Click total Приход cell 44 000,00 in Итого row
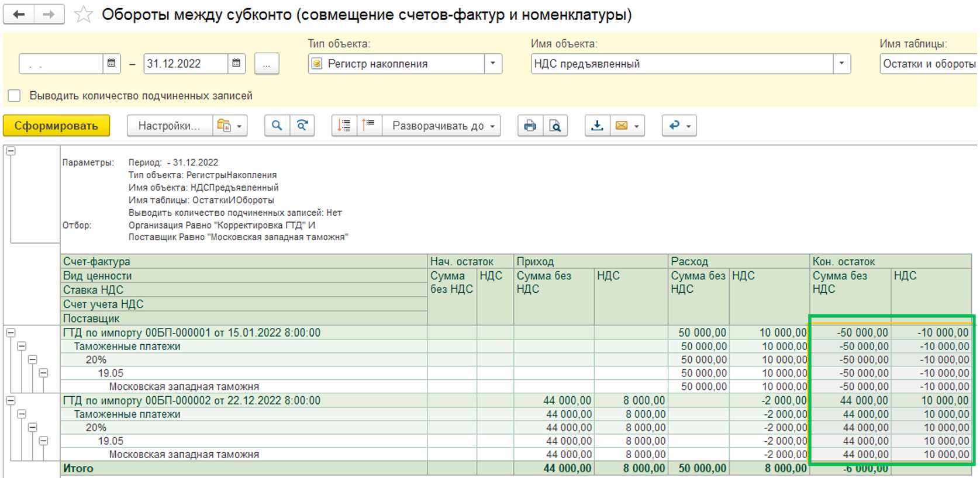The image size is (980, 478). point(554,468)
